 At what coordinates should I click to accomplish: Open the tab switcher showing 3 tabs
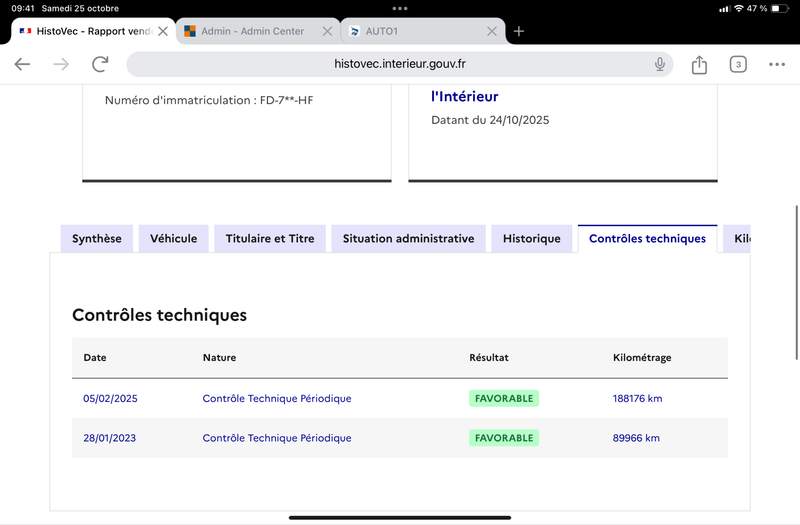738,64
